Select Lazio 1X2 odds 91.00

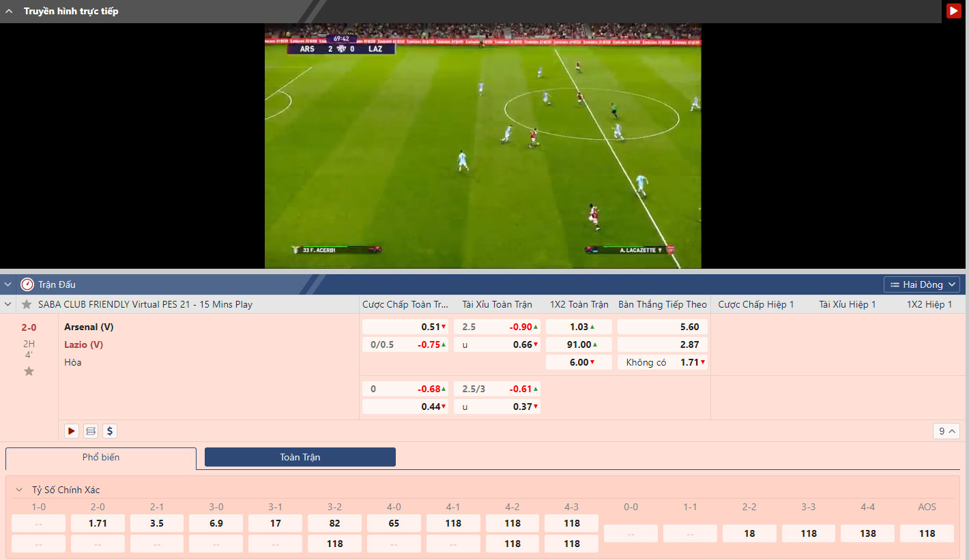[579, 344]
